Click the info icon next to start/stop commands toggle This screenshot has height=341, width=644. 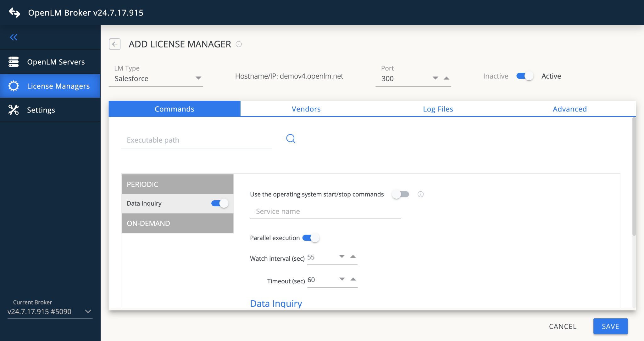(421, 194)
